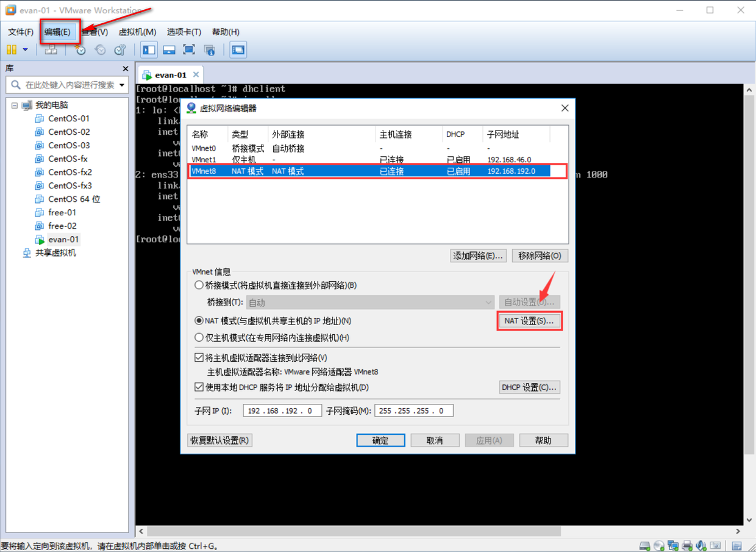The height and width of the screenshot is (552, 756).
Task: Click the 确定 button
Action: tap(380, 440)
